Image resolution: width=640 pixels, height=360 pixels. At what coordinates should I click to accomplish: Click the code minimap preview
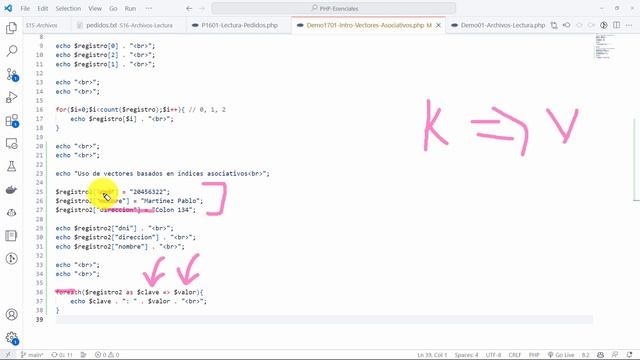[605, 47]
